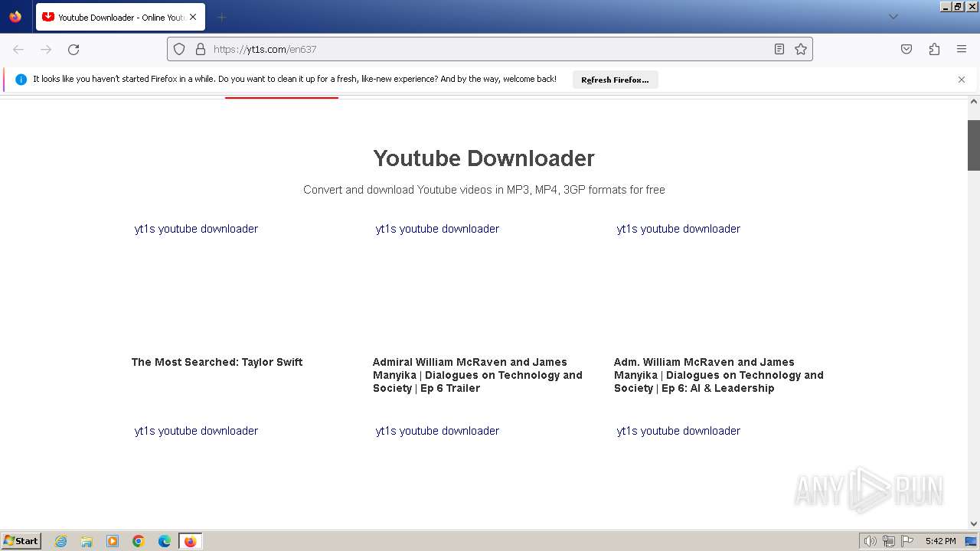Screen dimensions: 980x551
Task: Toggle reader view icon
Action: (x=779, y=49)
